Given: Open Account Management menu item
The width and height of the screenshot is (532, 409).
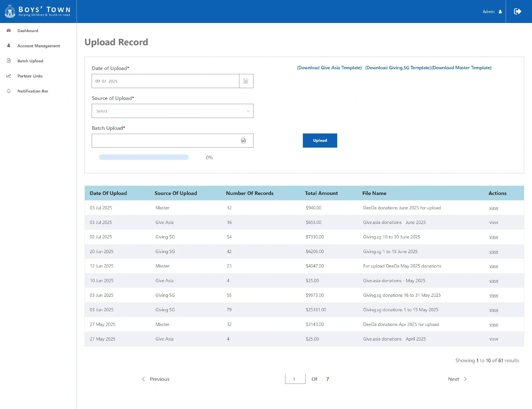Looking at the screenshot, I should tap(39, 46).
